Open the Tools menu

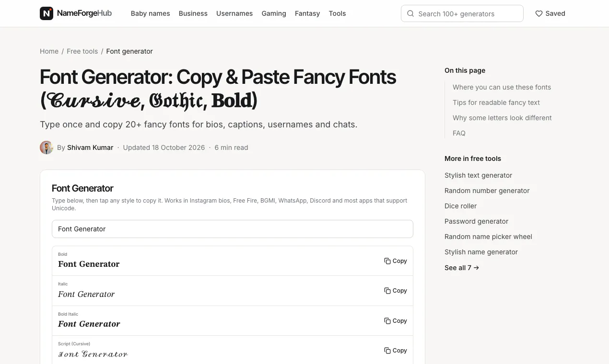[x=337, y=13]
